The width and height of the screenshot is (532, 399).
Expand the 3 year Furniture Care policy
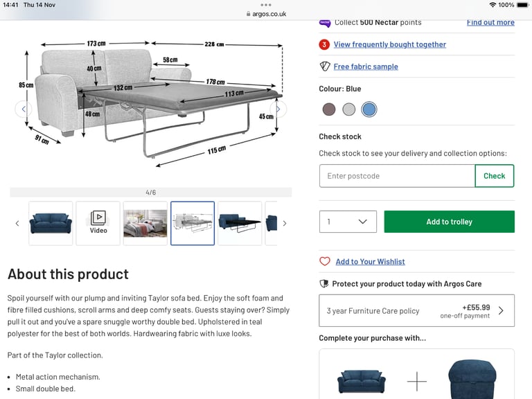(416, 311)
